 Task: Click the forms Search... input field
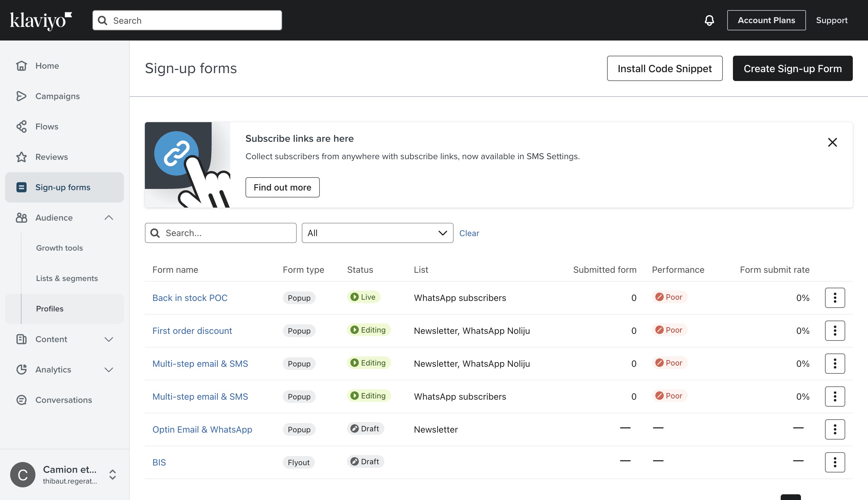tap(226, 233)
